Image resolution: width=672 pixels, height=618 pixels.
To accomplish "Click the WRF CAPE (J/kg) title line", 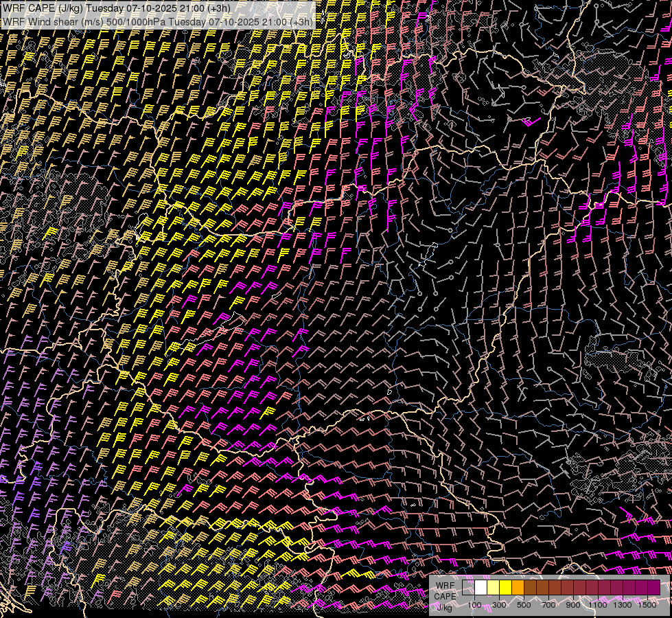I will (117, 8).
